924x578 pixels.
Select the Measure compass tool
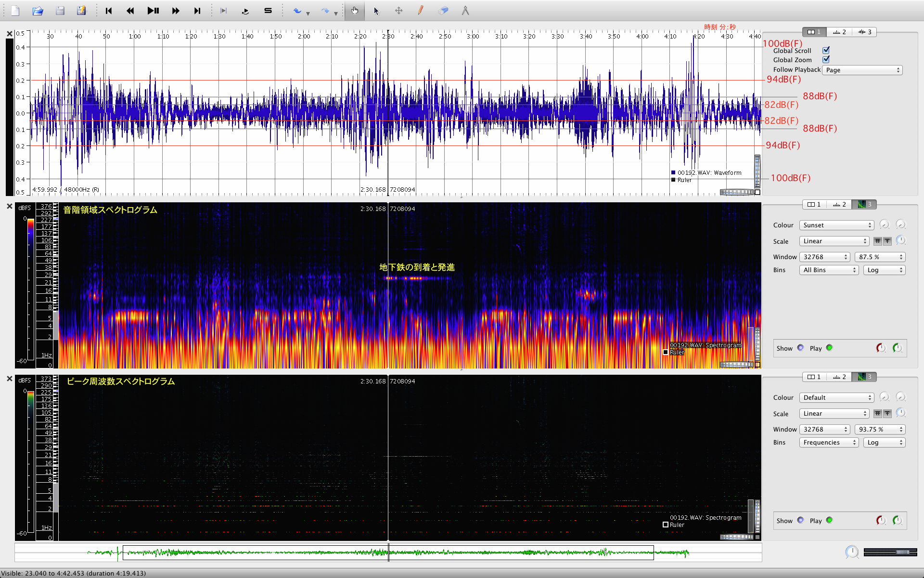tap(465, 11)
